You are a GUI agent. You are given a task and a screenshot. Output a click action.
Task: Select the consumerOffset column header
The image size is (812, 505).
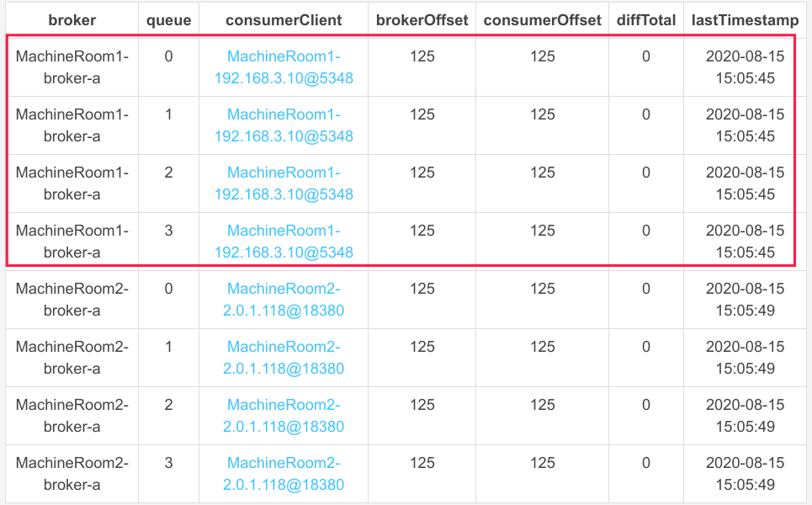click(x=543, y=19)
